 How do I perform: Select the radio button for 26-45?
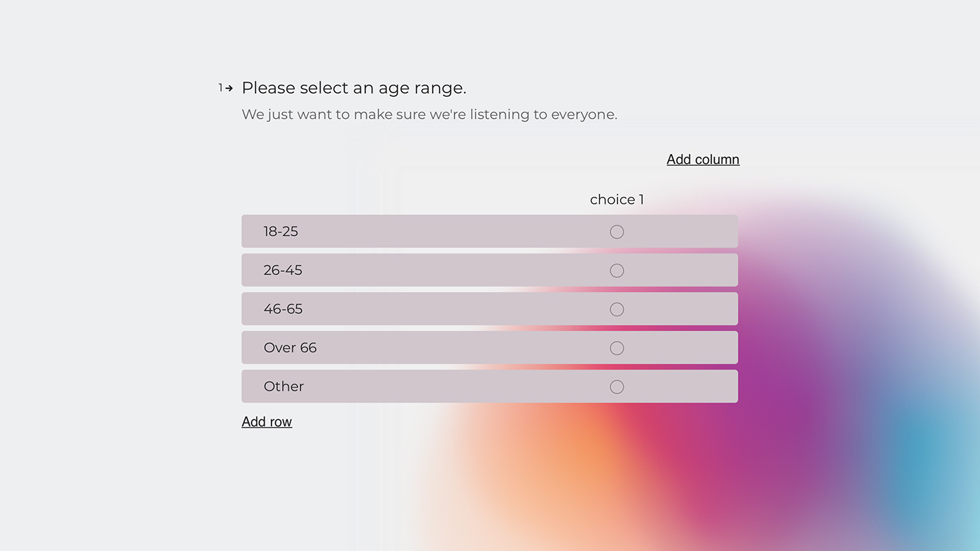pyautogui.click(x=617, y=270)
